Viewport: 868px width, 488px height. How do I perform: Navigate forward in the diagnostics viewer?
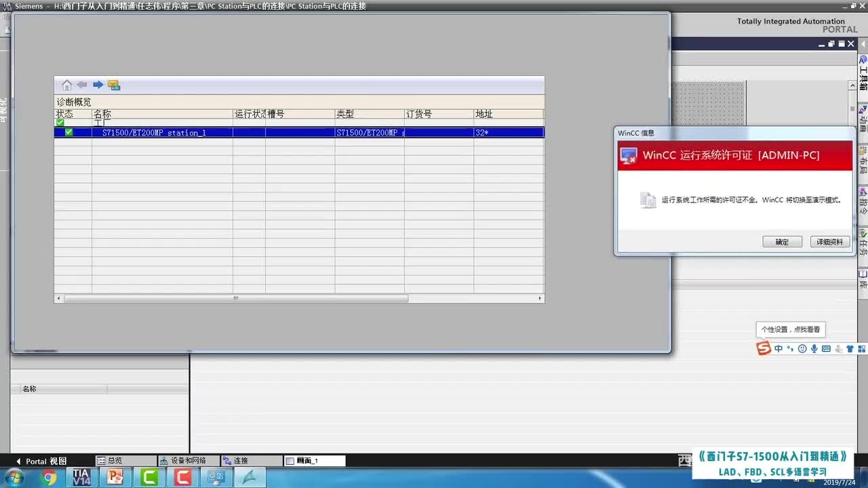coord(98,85)
